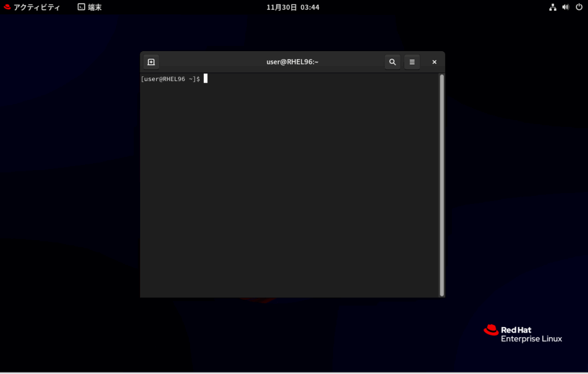Click the volume speaker icon
The height and width of the screenshot is (374, 588).
coord(566,7)
